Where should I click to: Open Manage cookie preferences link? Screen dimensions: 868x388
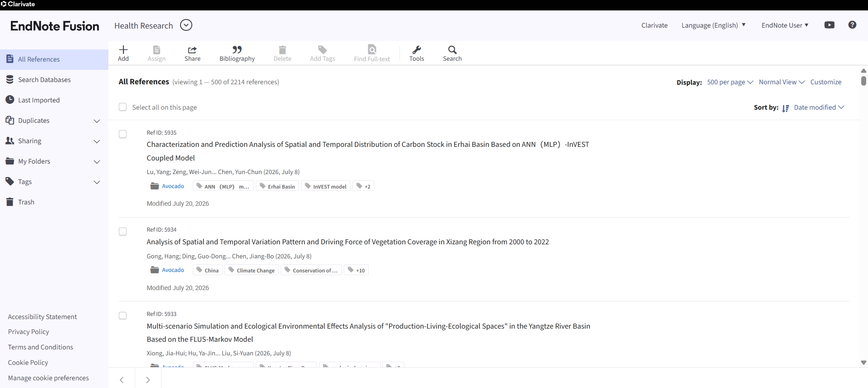coord(48,378)
